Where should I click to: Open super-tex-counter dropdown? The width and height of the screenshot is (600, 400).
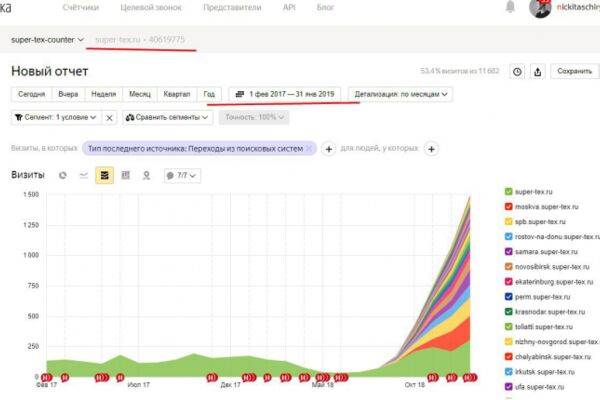(47, 40)
